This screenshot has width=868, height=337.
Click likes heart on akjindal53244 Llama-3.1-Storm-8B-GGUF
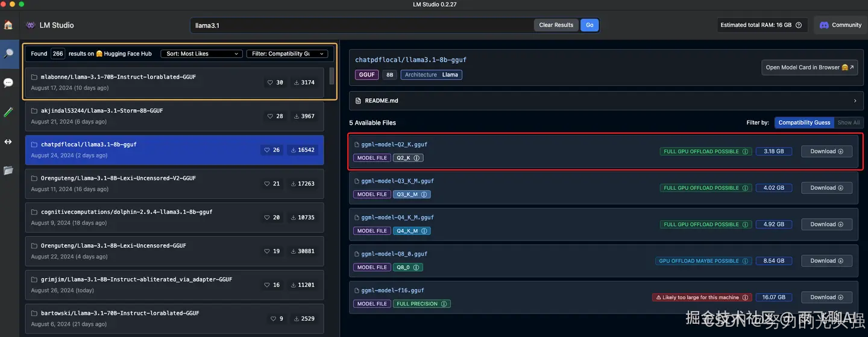pos(271,116)
